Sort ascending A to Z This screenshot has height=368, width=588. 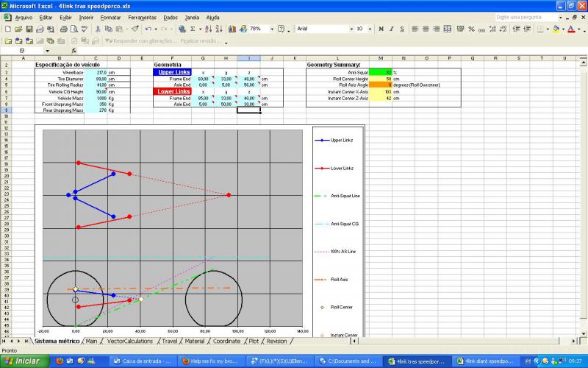coord(209,29)
